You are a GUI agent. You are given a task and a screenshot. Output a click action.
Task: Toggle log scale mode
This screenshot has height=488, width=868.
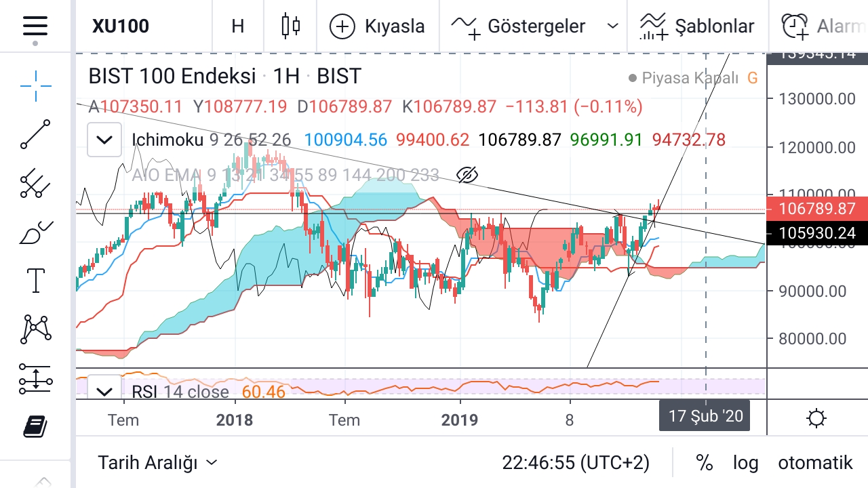point(745,463)
